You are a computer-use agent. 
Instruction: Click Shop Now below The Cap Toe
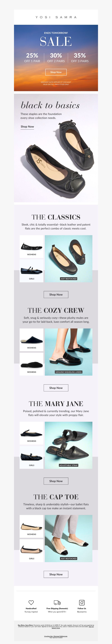56,574
